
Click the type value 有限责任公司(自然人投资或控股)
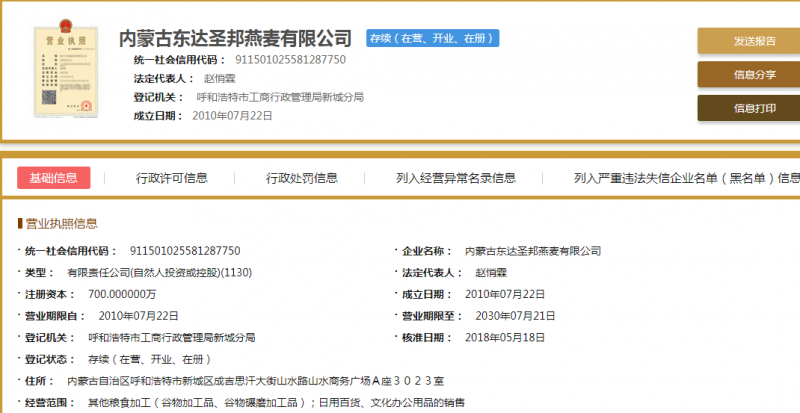pyautogui.click(x=160, y=273)
